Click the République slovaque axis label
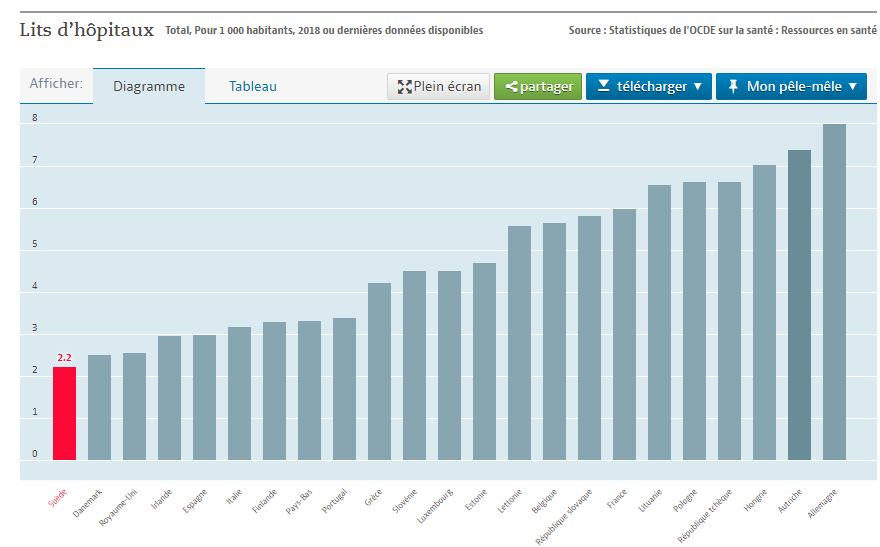The width and height of the screenshot is (880, 547). click(564, 517)
